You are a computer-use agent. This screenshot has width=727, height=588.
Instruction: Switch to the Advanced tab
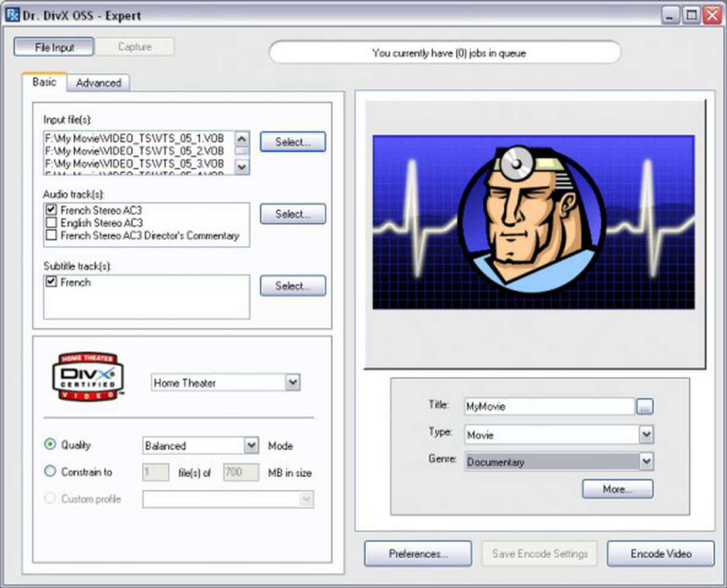coord(98,83)
